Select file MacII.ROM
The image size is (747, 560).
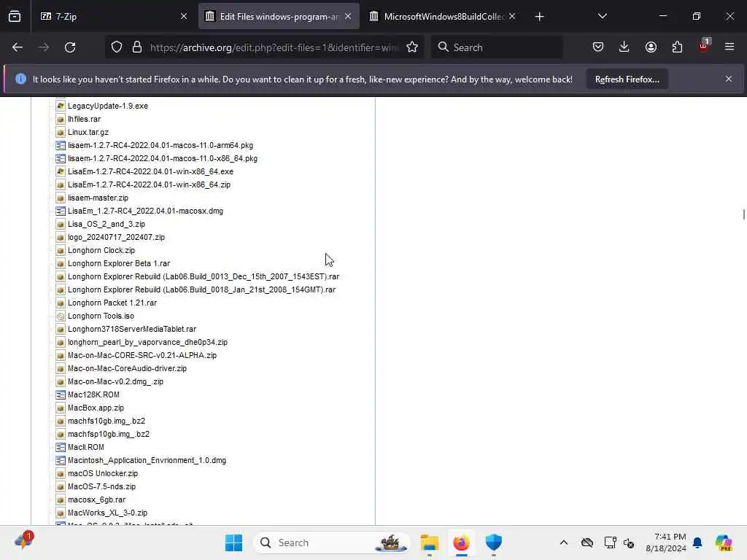[x=86, y=447]
